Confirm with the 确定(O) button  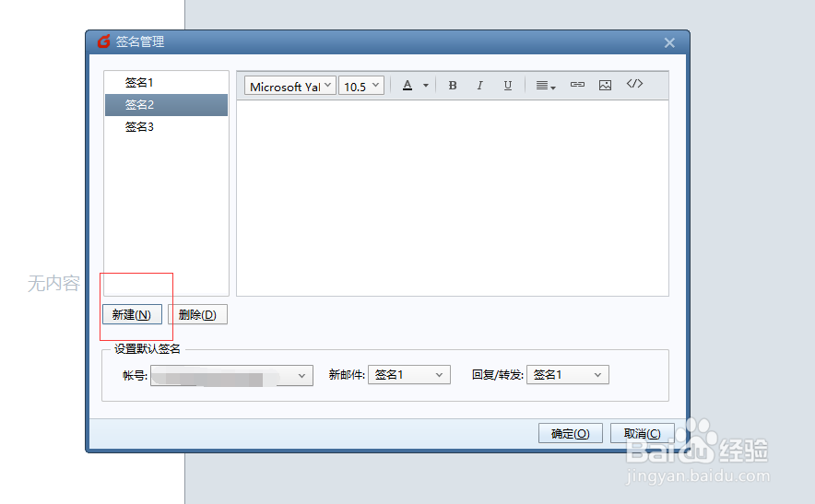click(570, 433)
